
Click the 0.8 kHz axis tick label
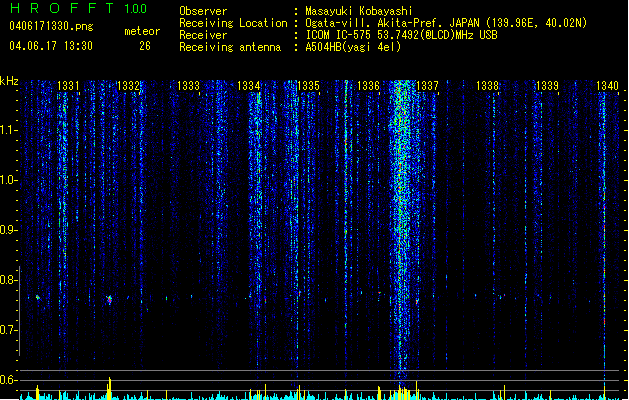(8, 280)
